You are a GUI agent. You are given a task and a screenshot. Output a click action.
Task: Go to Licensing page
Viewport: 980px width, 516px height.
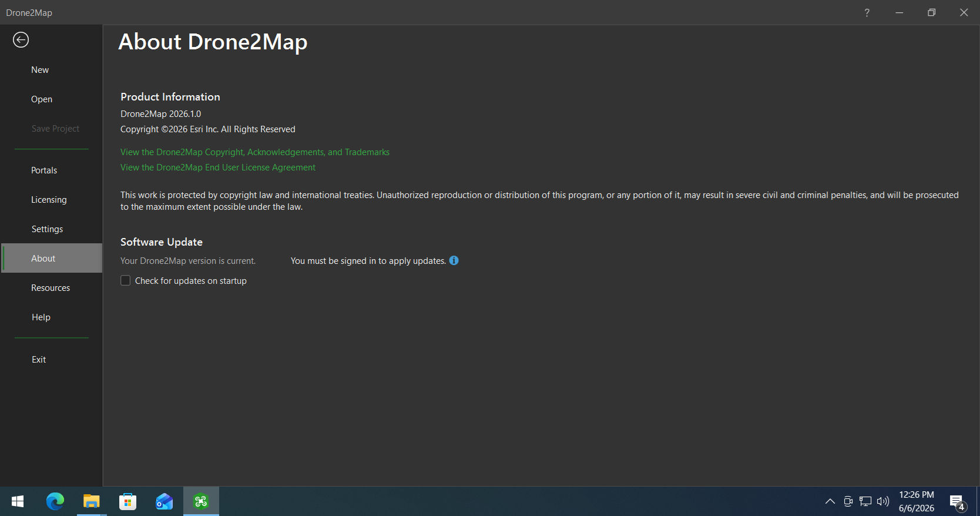[x=49, y=200]
